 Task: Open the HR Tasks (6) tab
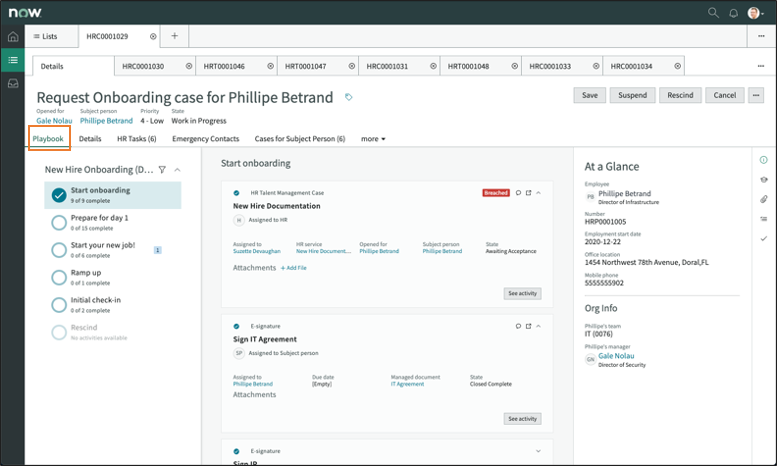(137, 139)
